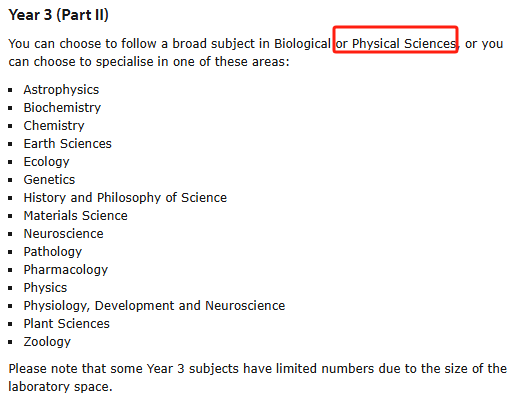Viewport: 515px width, 410px height.
Task: Click the 'laboratory space' note text
Action: 60,387
